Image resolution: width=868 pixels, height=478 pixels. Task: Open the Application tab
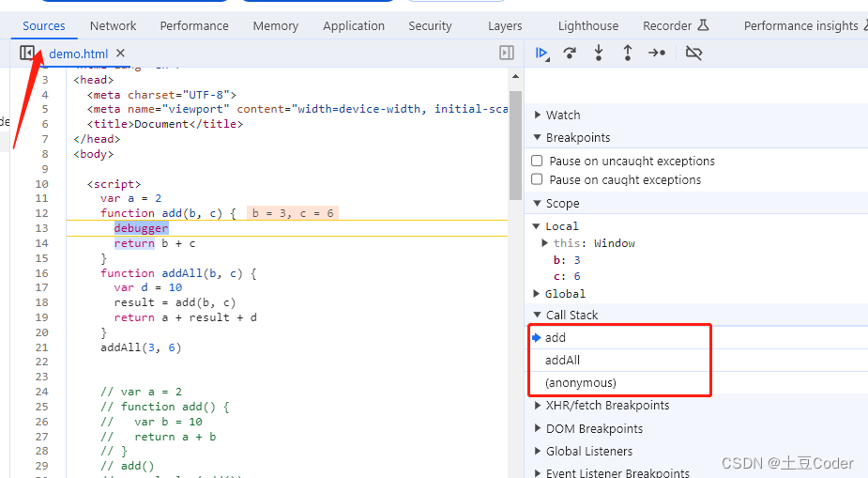point(354,25)
